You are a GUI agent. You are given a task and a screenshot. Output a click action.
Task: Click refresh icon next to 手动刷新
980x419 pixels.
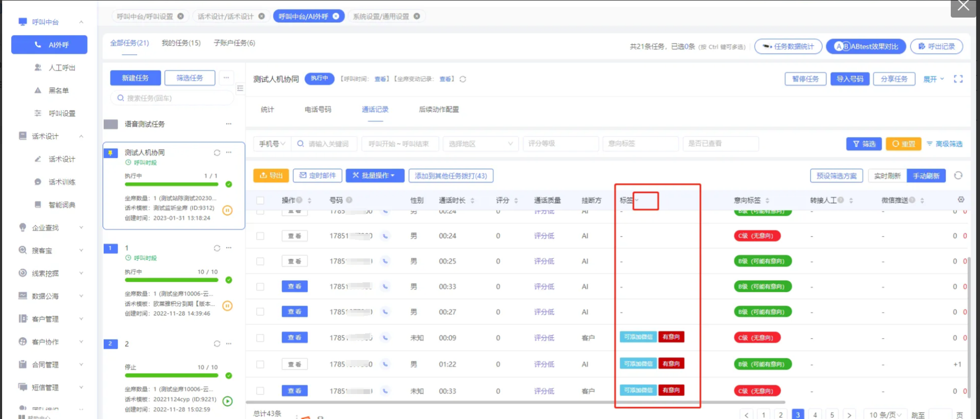coord(958,175)
